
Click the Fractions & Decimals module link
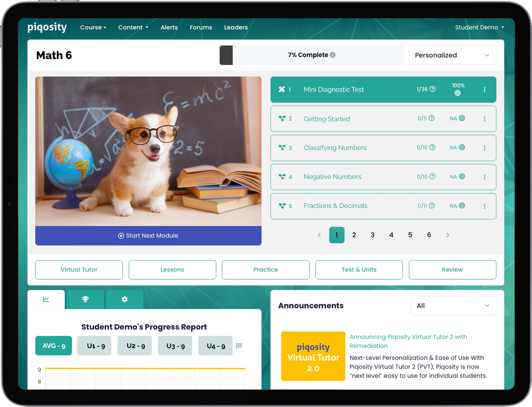coord(335,206)
